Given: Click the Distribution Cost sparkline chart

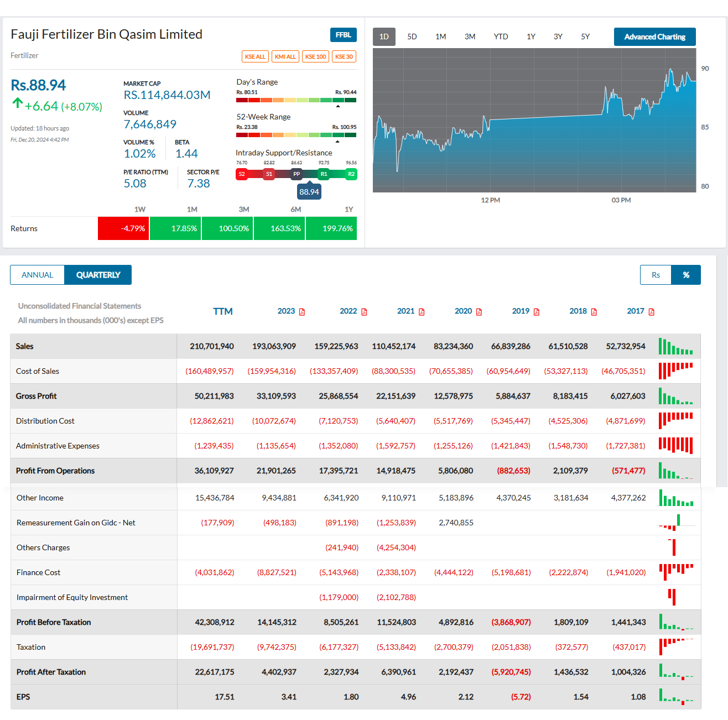Looking at the screenshot, I should coord(676,421).
